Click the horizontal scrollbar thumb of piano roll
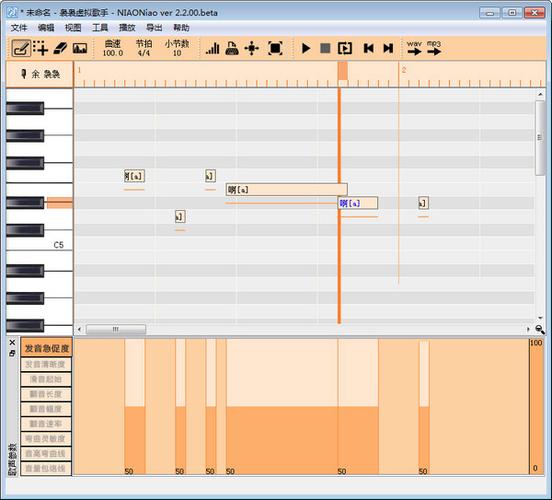 [x=116, y=329]
